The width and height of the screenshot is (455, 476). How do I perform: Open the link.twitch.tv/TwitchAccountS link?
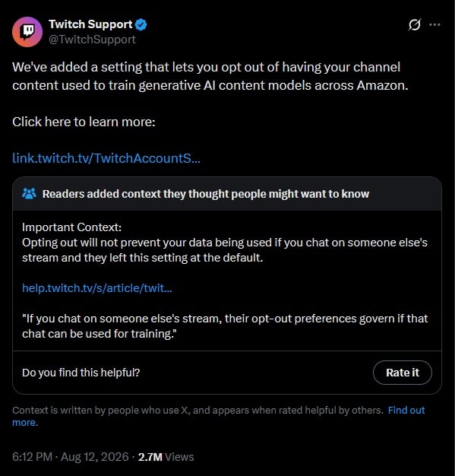tap(106, 158)
